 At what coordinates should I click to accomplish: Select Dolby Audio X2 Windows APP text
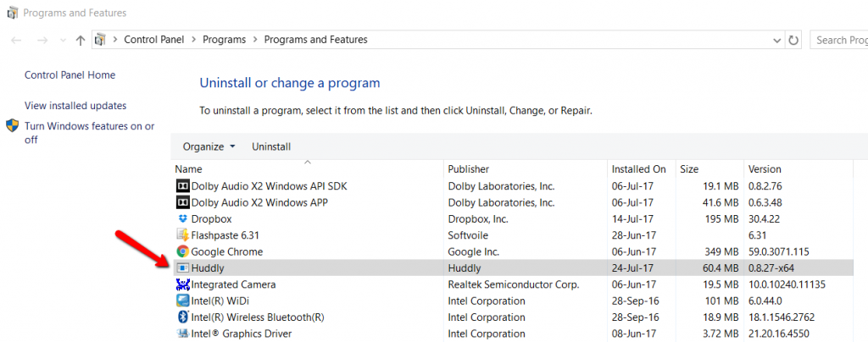[x=259, y=202]
